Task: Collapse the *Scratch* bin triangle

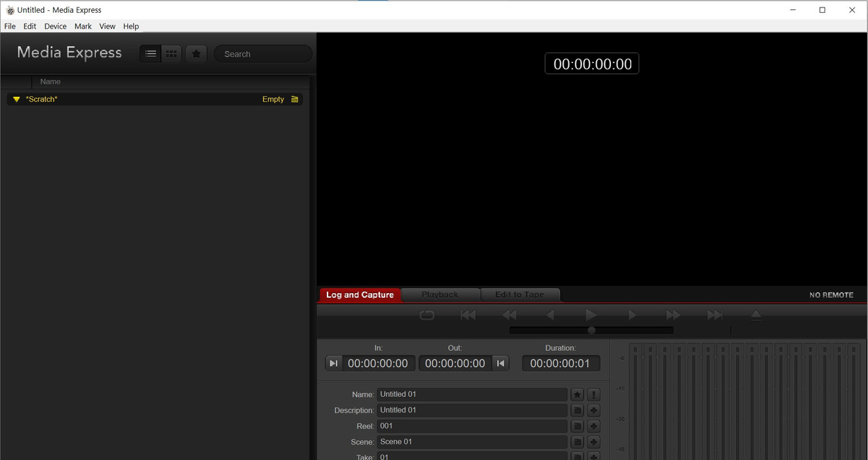Action: (x=16, y=99)
